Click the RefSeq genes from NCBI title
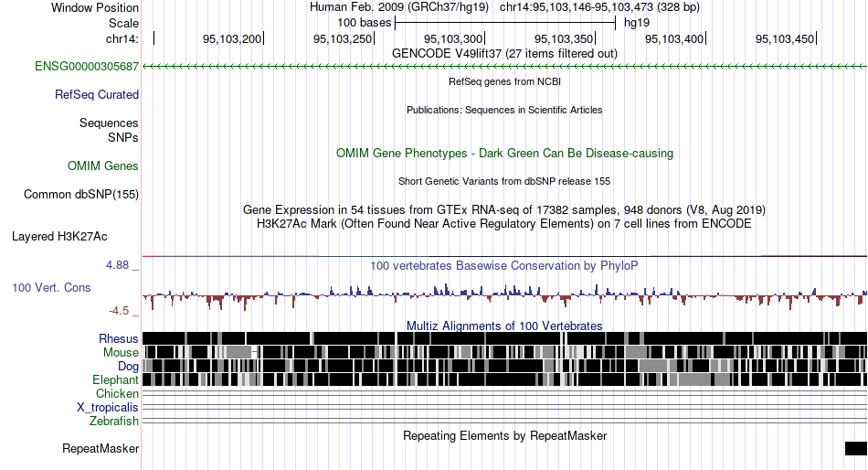Screen dimensions: 868x470 click(x=504, y=81)
